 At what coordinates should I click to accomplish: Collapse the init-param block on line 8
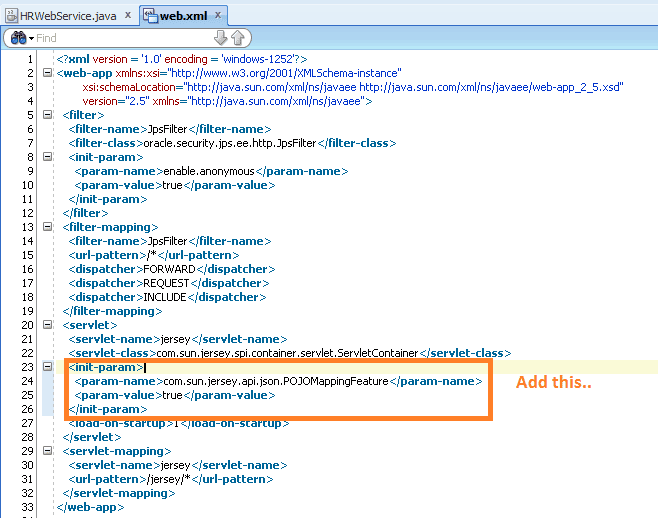47,157
